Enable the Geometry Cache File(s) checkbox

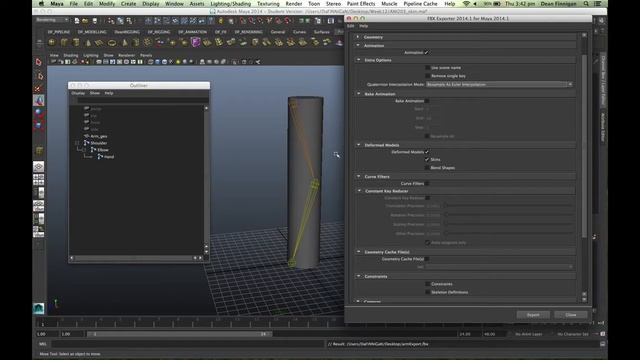click(427, 259)
